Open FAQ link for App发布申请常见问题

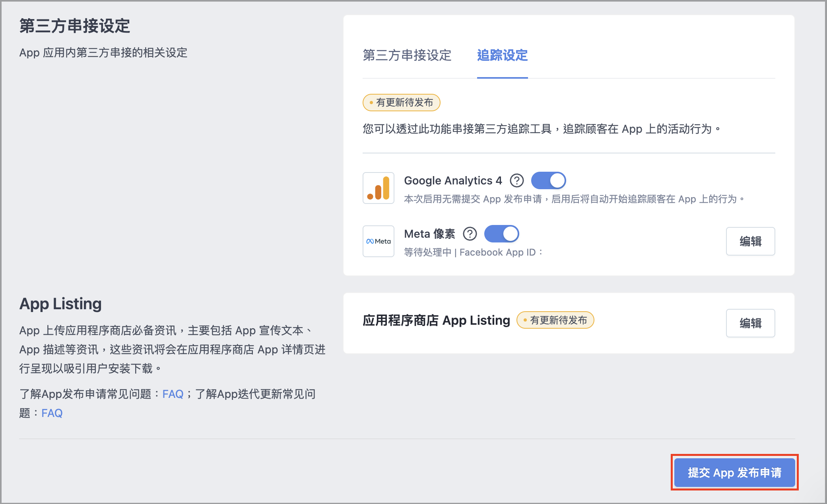coord(173,394)
